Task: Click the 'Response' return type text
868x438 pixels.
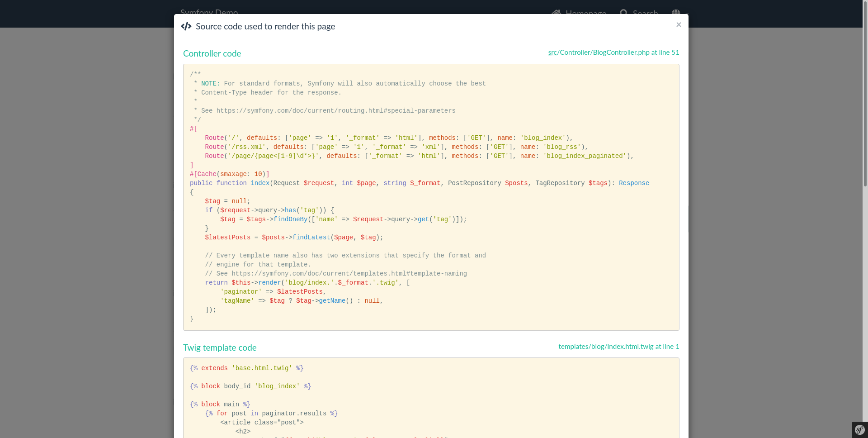Action: 634,183
